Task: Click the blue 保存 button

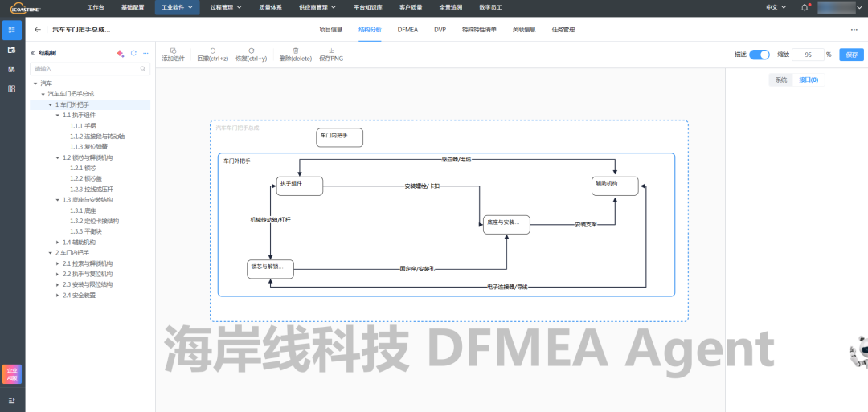Action: point(851,55)
